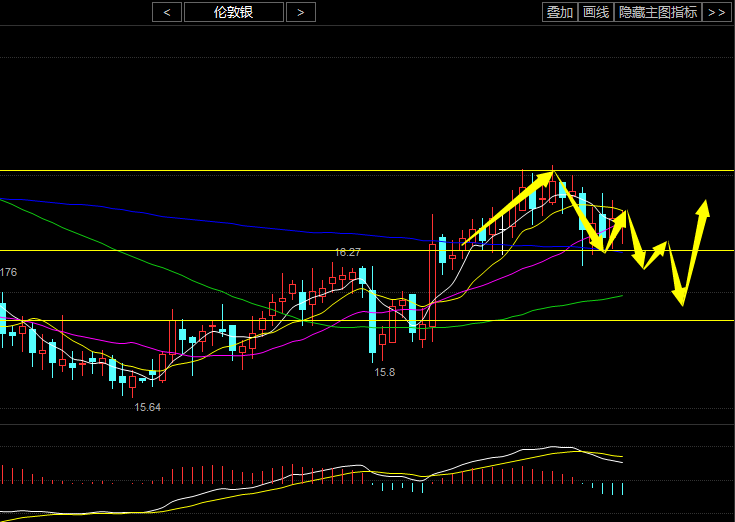
Task: Select the 16.27 high price label
Action: click(x=347, y=252)
